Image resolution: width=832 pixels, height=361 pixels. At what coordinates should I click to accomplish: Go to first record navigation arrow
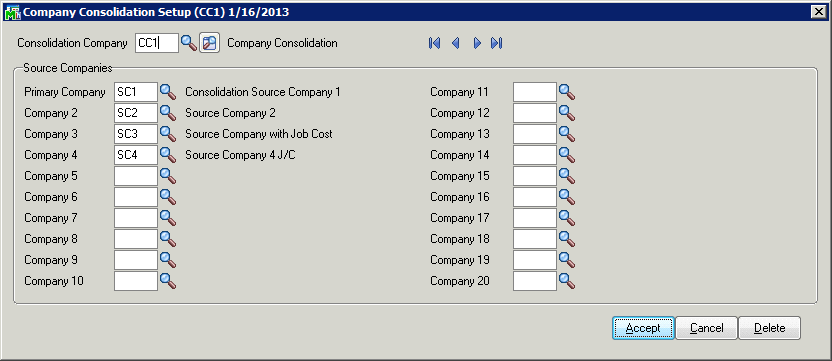point(435,43)
